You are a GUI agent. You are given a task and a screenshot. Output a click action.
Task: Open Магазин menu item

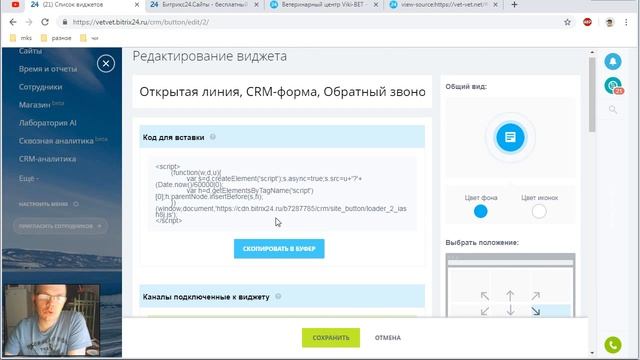(x=35, y=105)
